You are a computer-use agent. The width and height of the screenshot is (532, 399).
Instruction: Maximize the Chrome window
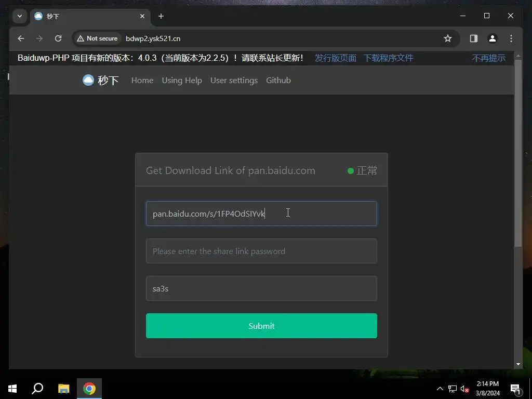coord(486,16)
